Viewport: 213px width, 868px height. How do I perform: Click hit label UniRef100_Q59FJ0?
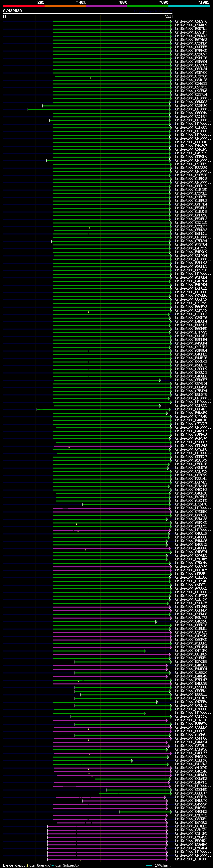click(x=191, y=106)
